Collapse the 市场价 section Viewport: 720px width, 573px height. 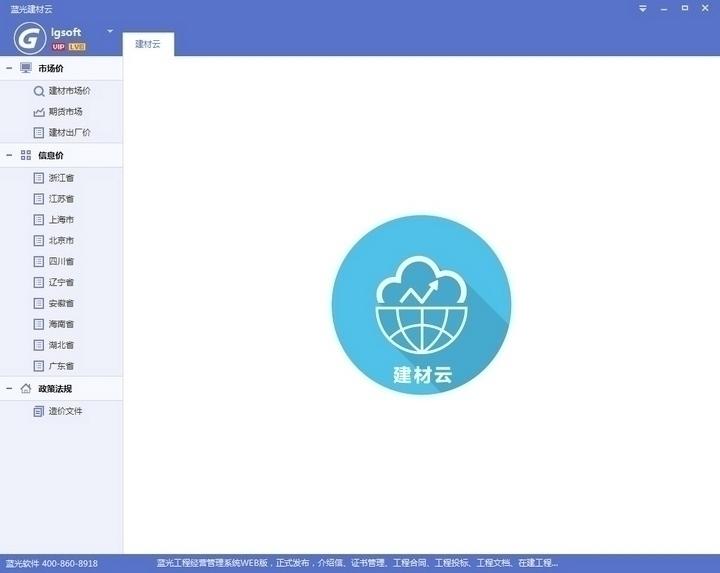pos(9,68)
